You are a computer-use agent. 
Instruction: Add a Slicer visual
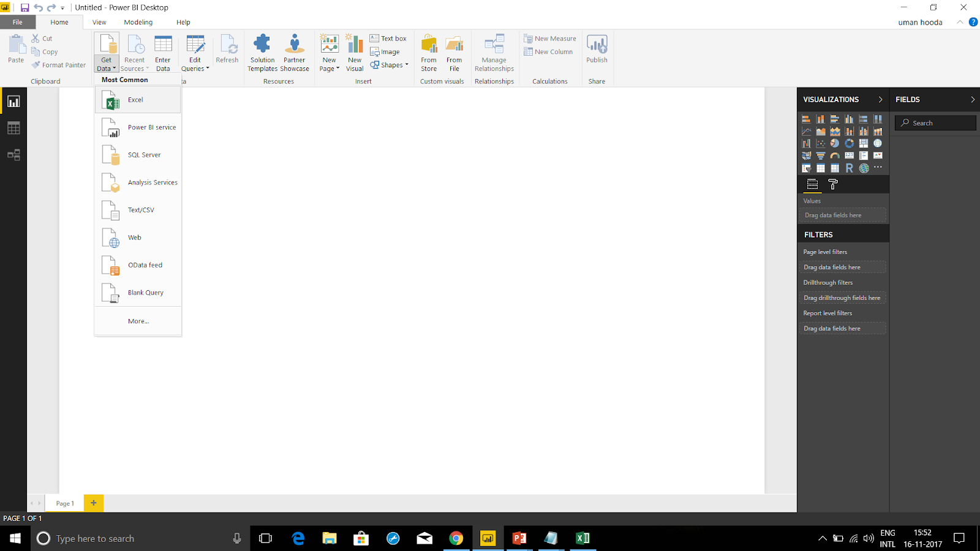point(806,168)
